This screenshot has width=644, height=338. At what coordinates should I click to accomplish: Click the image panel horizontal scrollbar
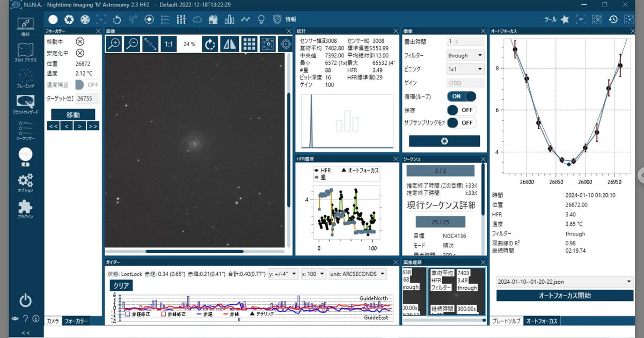196,251
